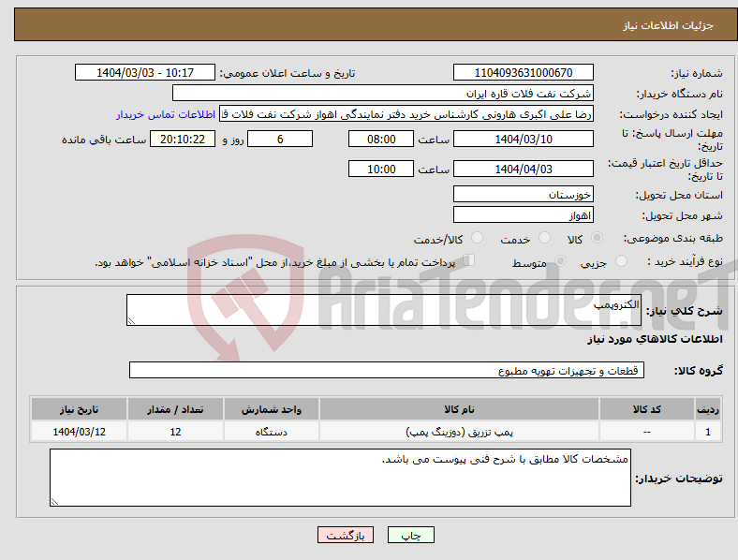Click the item code cell showing --
738x560 pixels.
click(x=647, y=432)
